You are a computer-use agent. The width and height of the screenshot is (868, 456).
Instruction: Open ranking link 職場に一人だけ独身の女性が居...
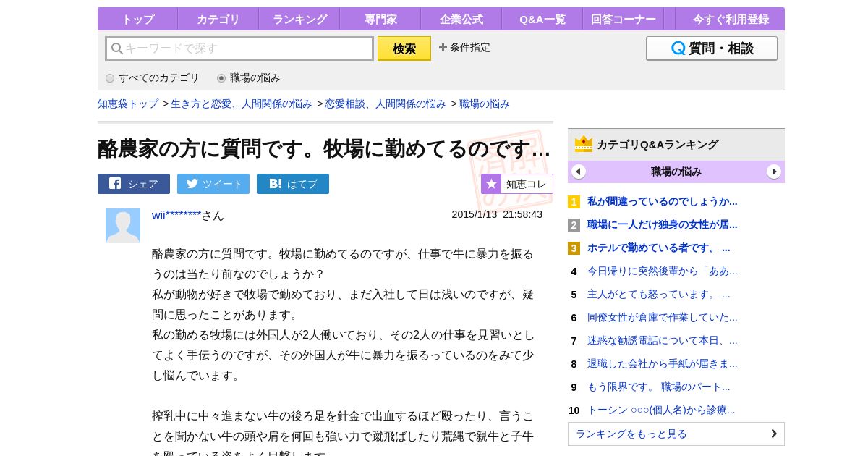pos(663,225)
